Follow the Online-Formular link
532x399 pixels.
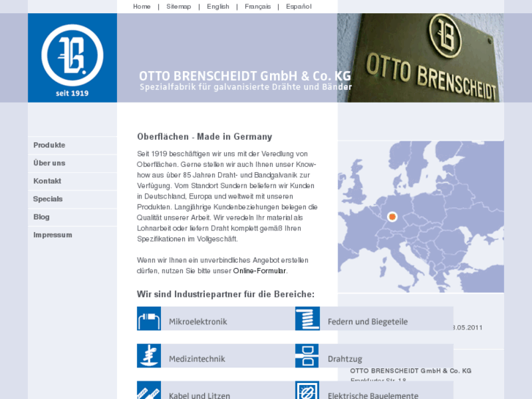click(x=260, y=271)
